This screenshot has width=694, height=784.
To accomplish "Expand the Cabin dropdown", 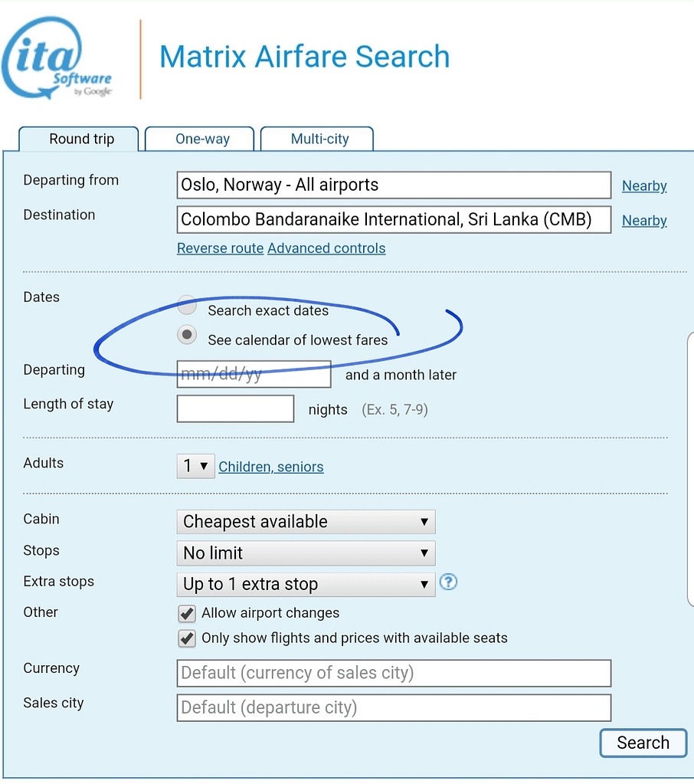I will (x=306, y=522).
